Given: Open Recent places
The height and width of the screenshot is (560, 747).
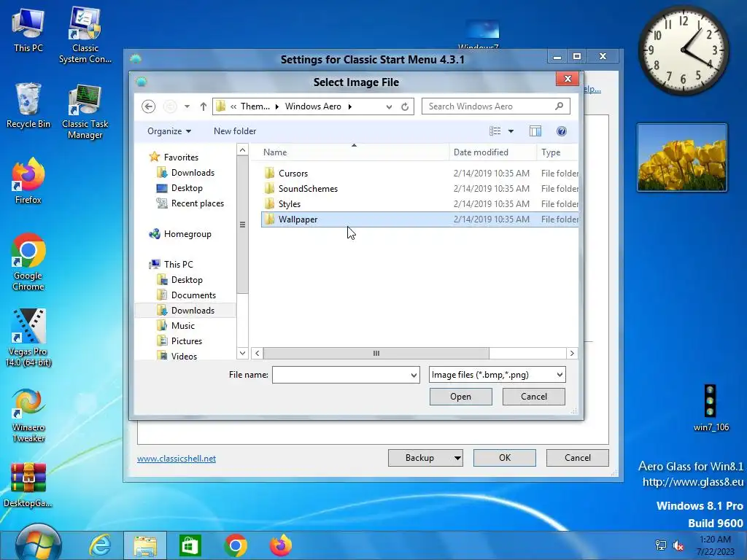Looking at the screenshot, I should [190, 203].
